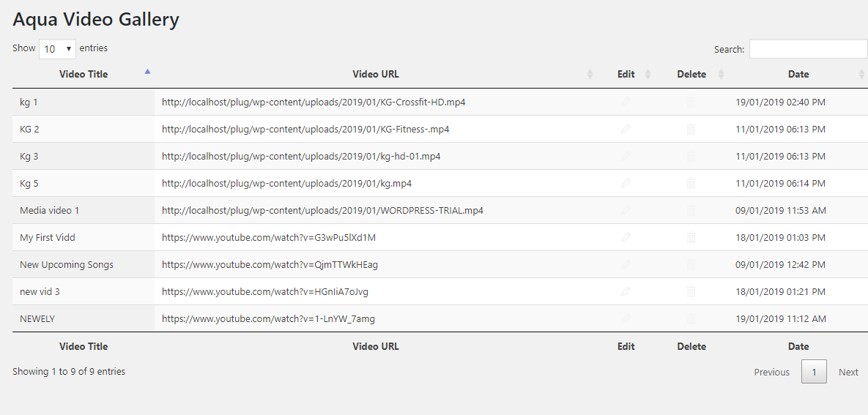
Task: Select page 1 in pagination
Action: point(814,372)
